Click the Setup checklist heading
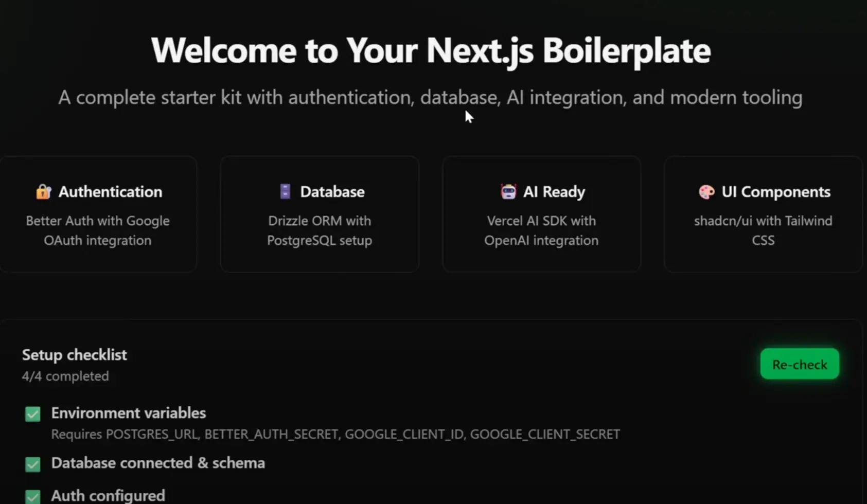 [x=75, y=355]
